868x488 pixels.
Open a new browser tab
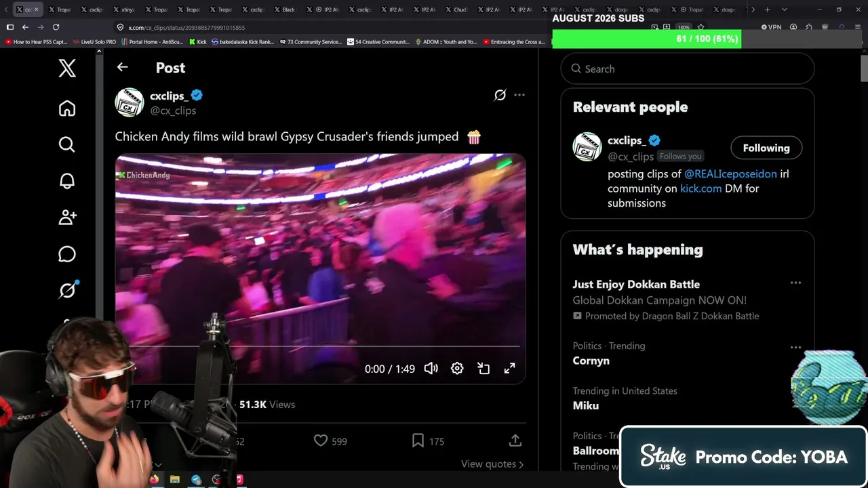767,9
